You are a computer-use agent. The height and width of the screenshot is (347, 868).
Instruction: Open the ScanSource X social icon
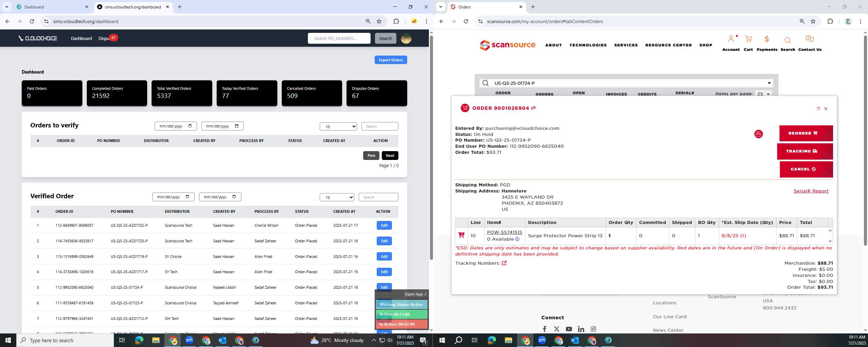pos(556,329)
